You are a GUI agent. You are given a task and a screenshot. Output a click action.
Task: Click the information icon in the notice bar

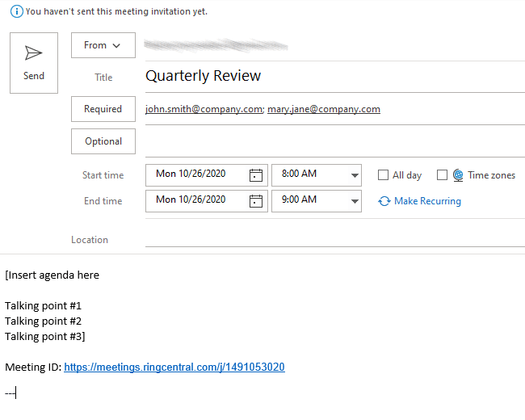[x=17, y=11]
